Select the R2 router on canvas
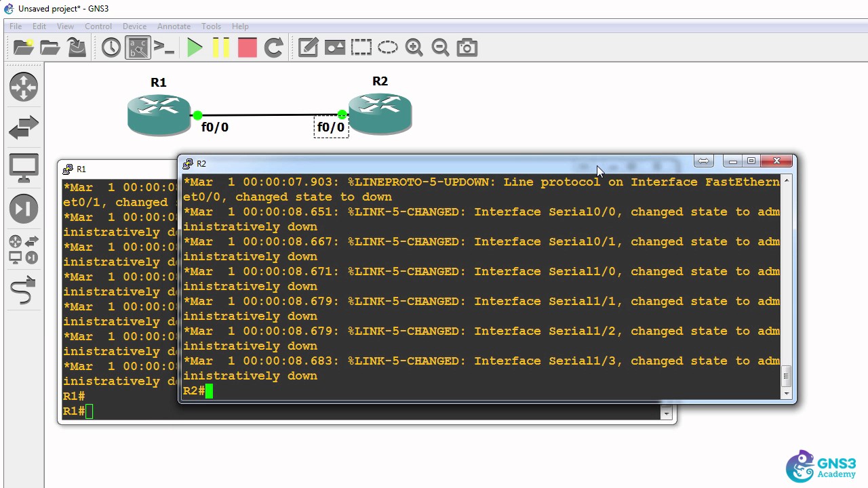The image size is (868, 488). (x=380, y=113)
